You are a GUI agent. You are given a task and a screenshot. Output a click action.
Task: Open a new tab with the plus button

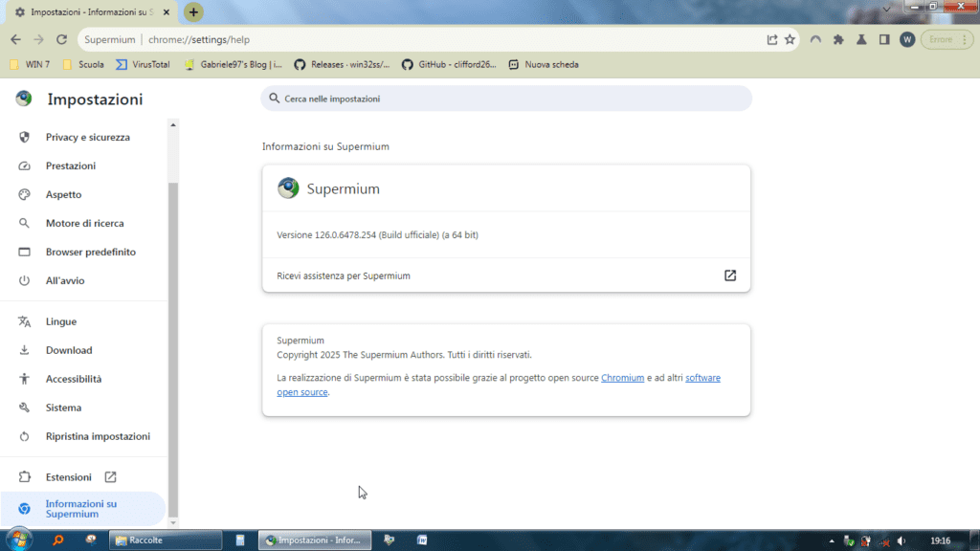click(193, 11)
